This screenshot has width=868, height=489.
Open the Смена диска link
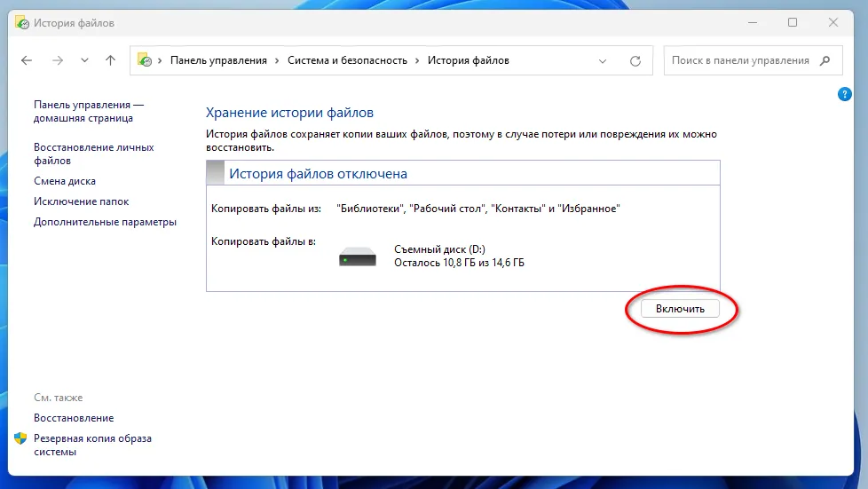click(x=64, y=181)
